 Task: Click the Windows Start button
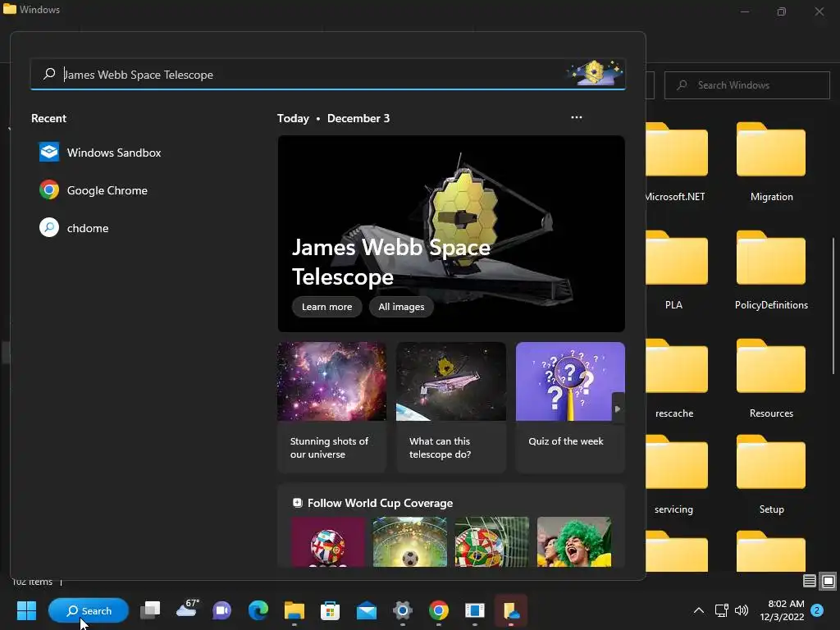[x=26, y=610]
